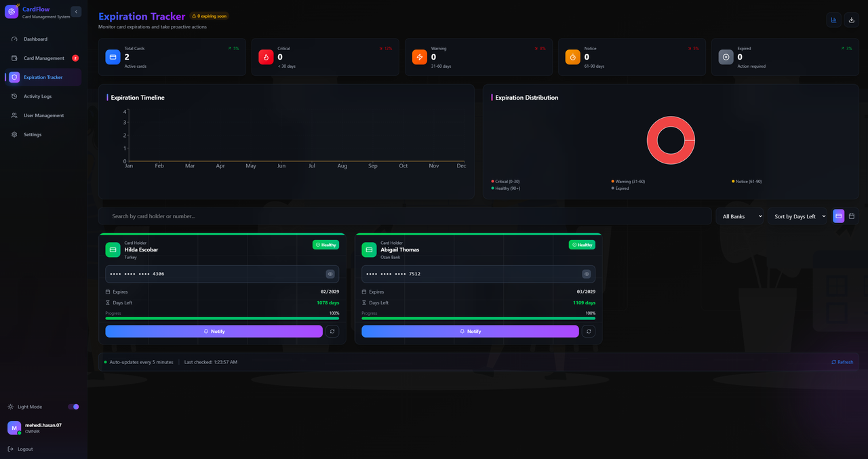Toggle the Light Mode switch
The image size is (868, 459).
point(73,407)
